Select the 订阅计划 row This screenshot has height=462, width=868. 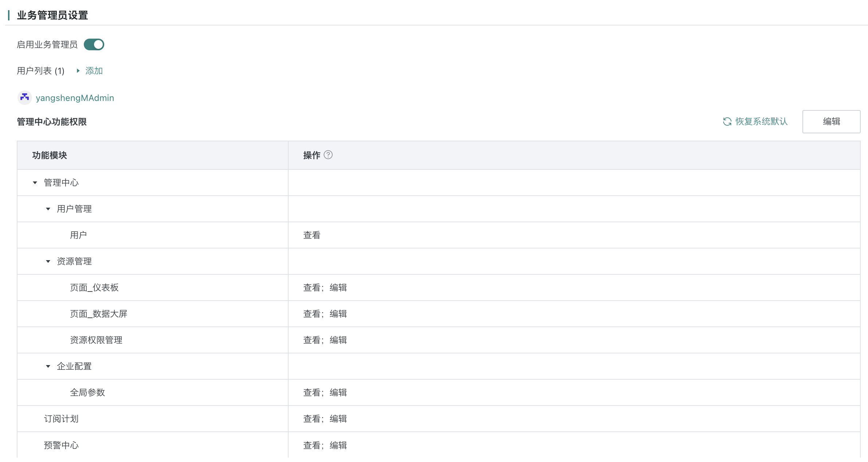61,419
